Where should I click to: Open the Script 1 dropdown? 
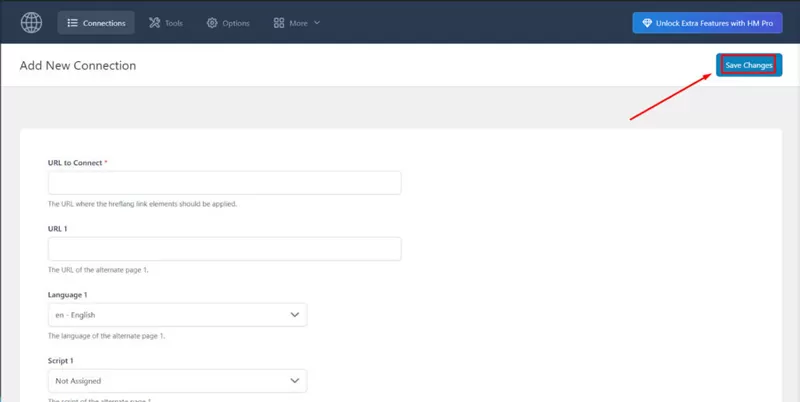click(177, 381)
